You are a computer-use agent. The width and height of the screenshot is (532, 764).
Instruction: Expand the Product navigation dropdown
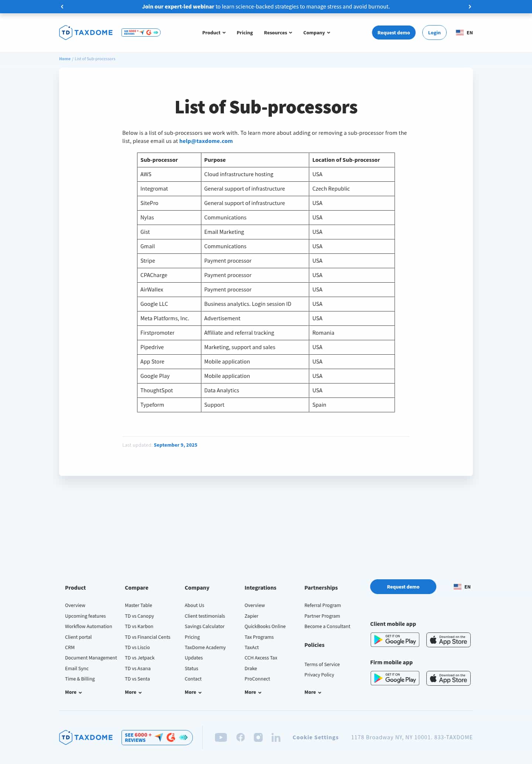[214, 33]
